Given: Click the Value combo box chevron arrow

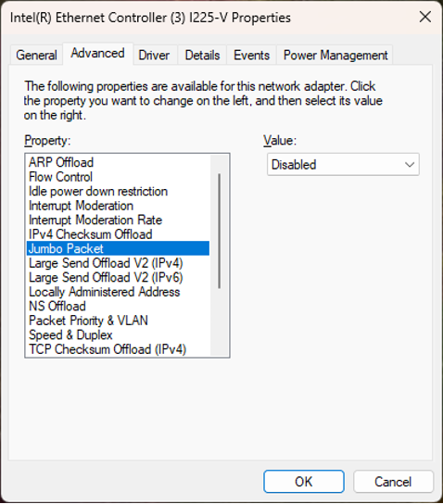Looking at the screenshot, I should [x=410, y=165].
